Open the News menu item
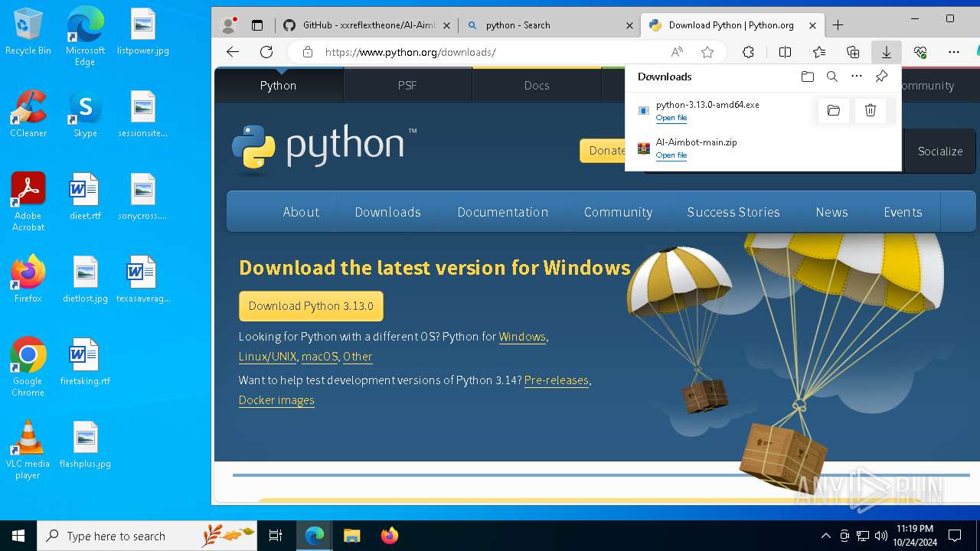Screen dimensions: 980x551 [831, 212]
